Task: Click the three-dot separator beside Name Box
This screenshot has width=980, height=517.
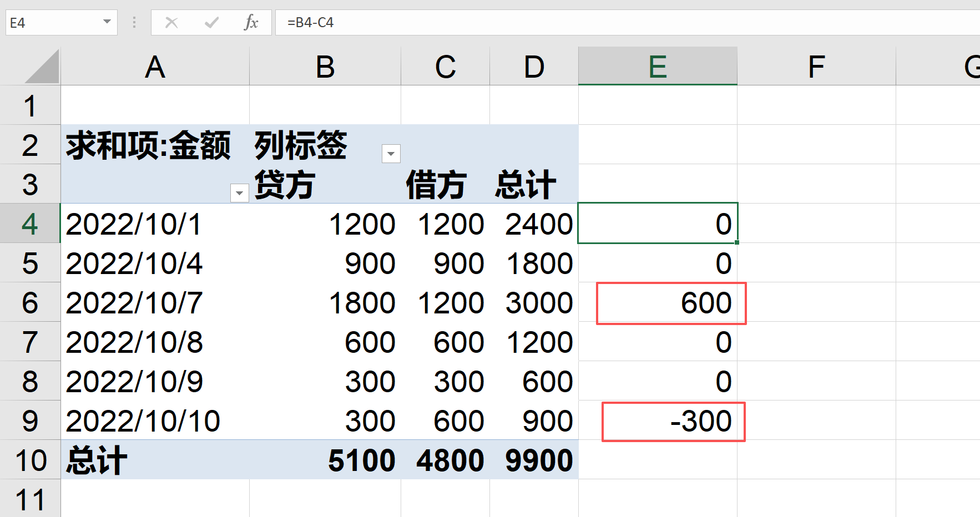Action: [x=134, y=22]
